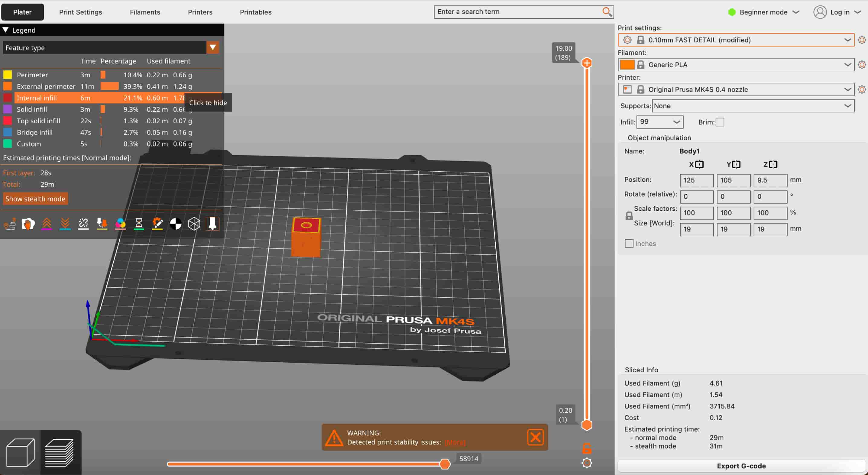Toggle the color changes CMY icon
Viewport: 868px width, 475px height.
[x=120, y=224]
